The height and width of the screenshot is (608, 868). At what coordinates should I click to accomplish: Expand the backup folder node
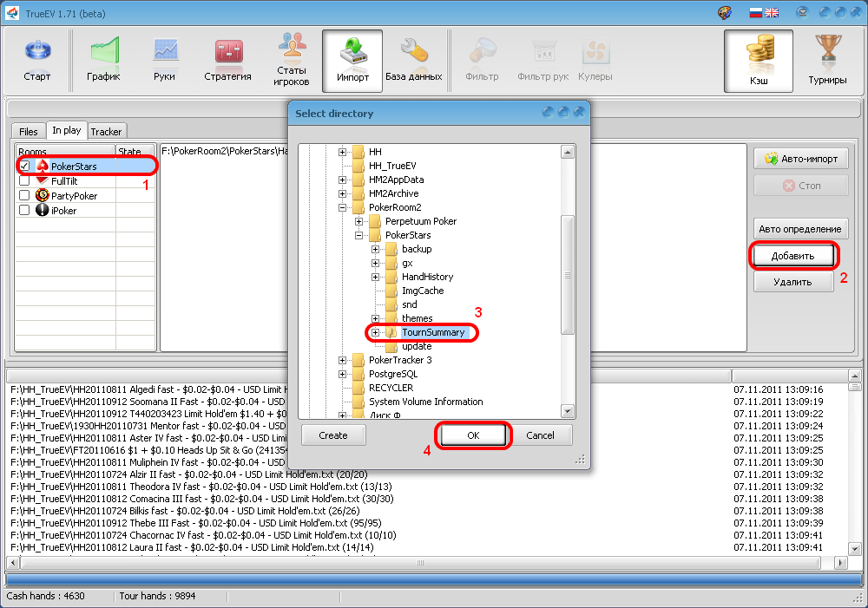[x=375, y=249]
